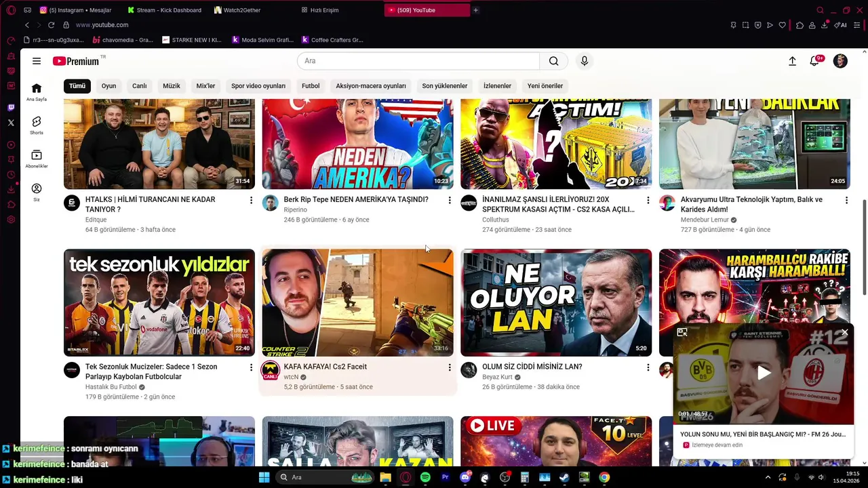Open options for Tek Sezonluk Mucizeler video
868x488 pixels.
click(251, 367)
